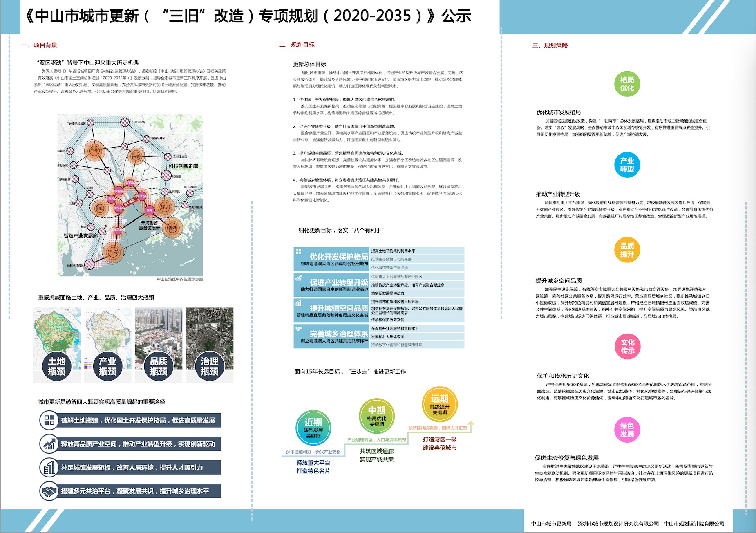Click the 土地瓶颈 dark circle label
Screen dimensions: 756x533
point(56,366)
